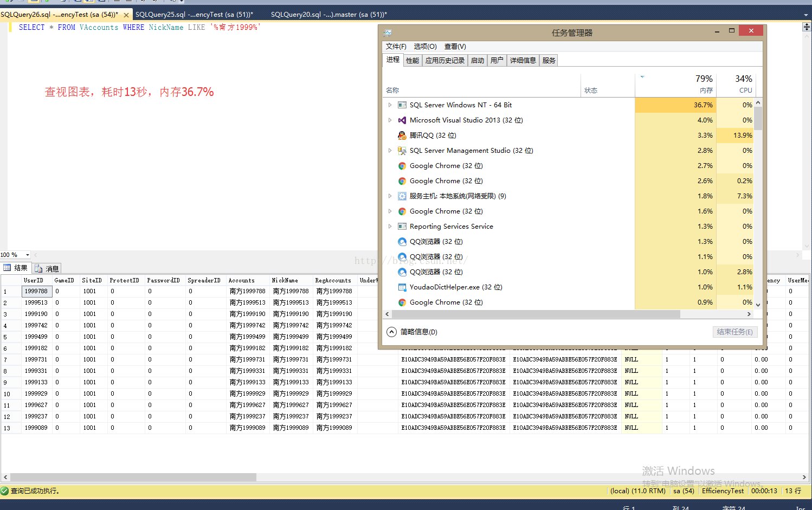Click the SQL Server Management Studio process icon
The width and height of the screenshot is (812, 510).
point(402,151)
